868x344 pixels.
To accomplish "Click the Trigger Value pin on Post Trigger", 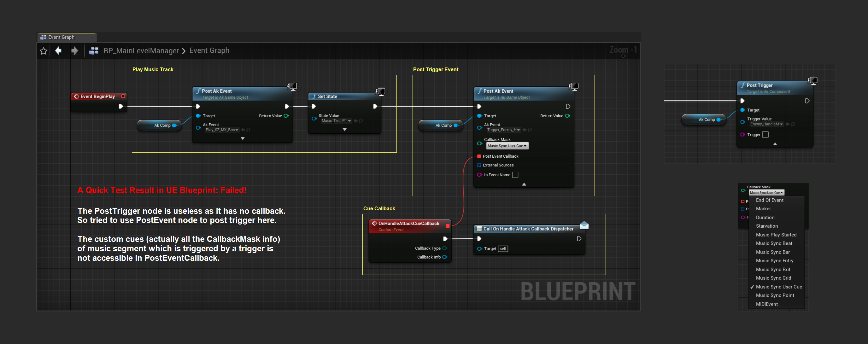I will pos(742,122).
